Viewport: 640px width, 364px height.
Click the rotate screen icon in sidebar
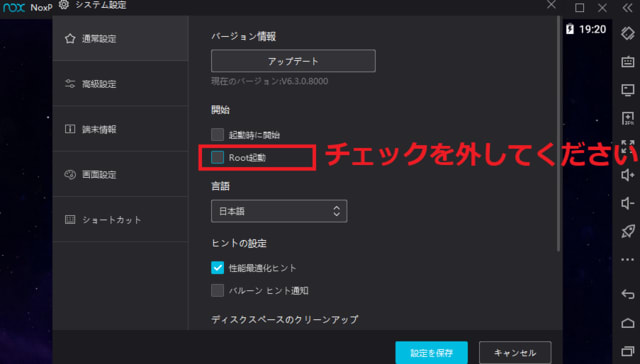(x=628, y=33)
